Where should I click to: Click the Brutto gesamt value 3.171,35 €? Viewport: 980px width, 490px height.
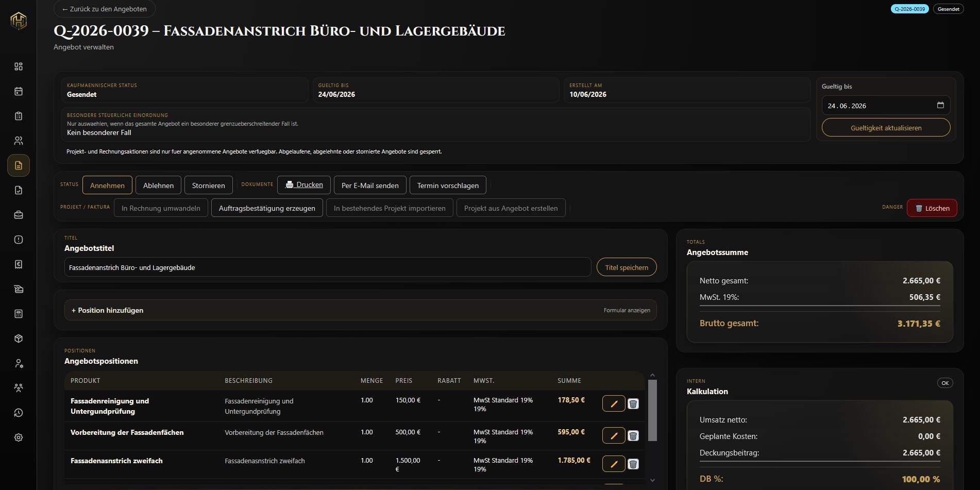pyautogui.click(x=919, y=324)
